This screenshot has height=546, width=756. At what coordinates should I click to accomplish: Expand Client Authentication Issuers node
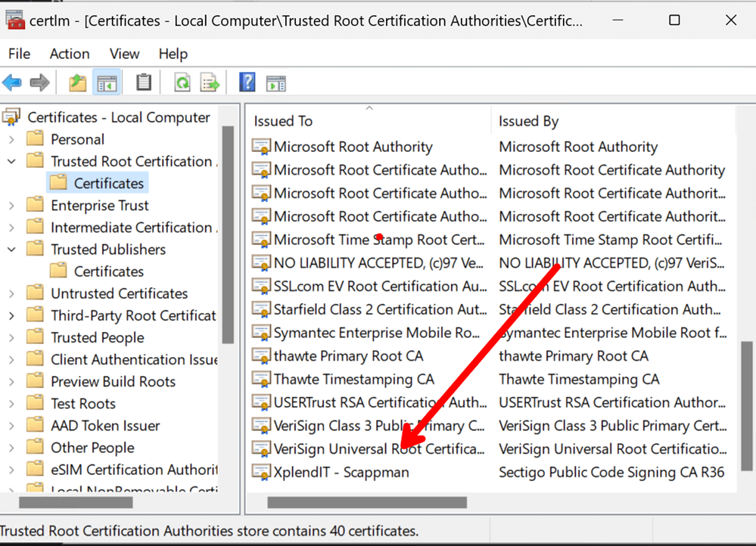[x=11, y=359]
